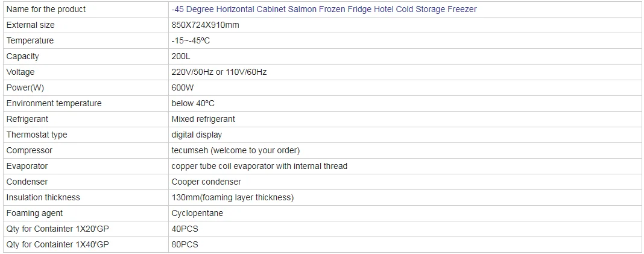Open the -45 Degree Horizontal Cabinet product link

pyautogui.click(x=324, y=9)
